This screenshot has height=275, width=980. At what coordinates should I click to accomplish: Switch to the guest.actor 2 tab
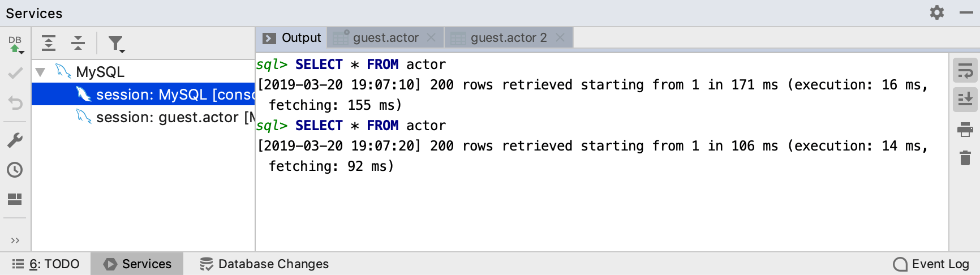point(508,38)
